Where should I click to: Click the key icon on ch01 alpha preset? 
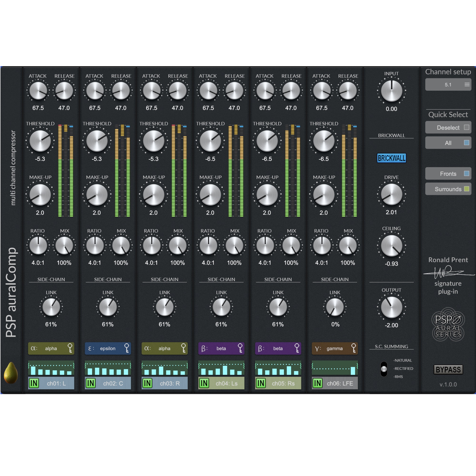point(70,348)
